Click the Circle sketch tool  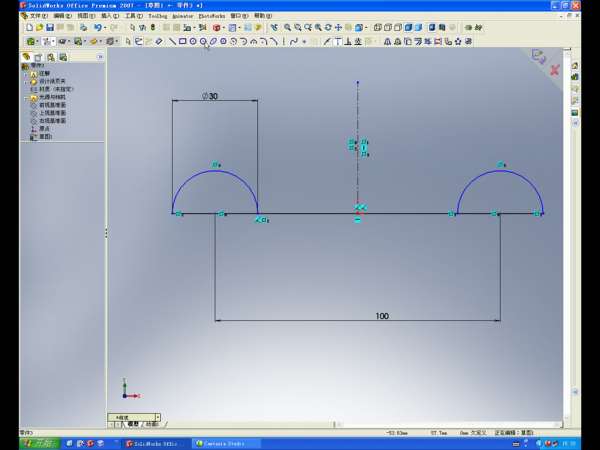click(192, 42)
